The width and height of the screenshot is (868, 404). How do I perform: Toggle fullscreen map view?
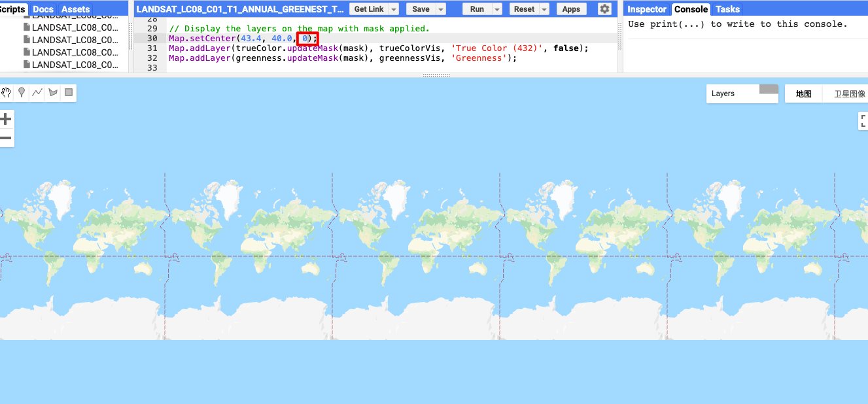click(x=863, y=121)
